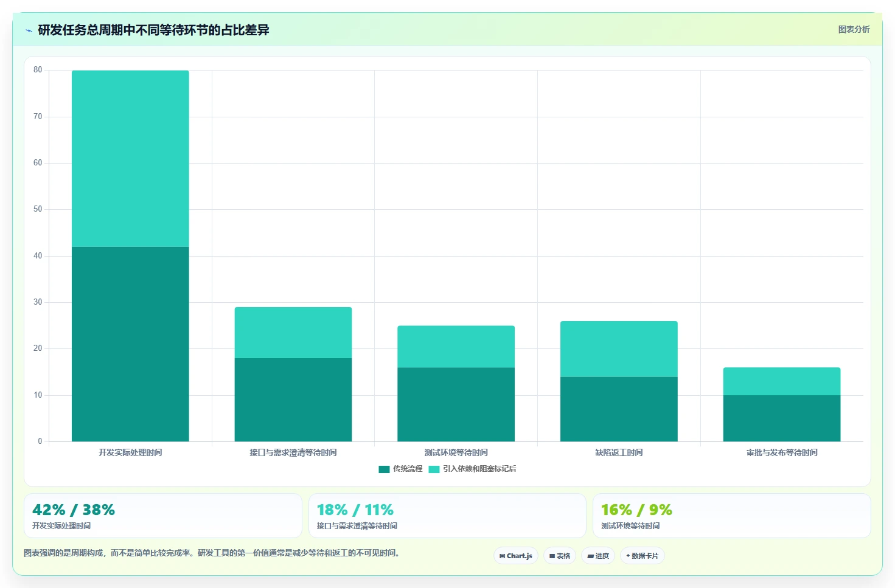The width and height of the screenshot is (895, 588).
Task: Click the 接口与需求澄清等待时间 x-axis label
Action: (293, 452)
